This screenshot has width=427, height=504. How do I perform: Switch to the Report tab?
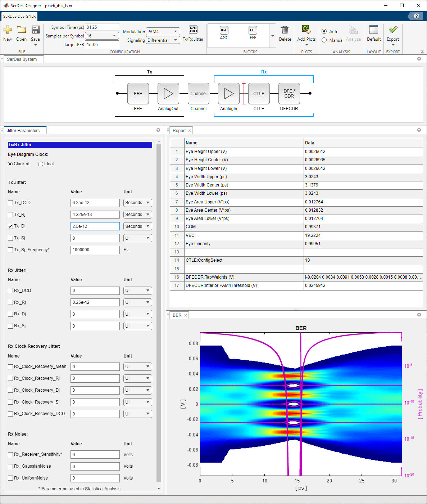[179, 131]
